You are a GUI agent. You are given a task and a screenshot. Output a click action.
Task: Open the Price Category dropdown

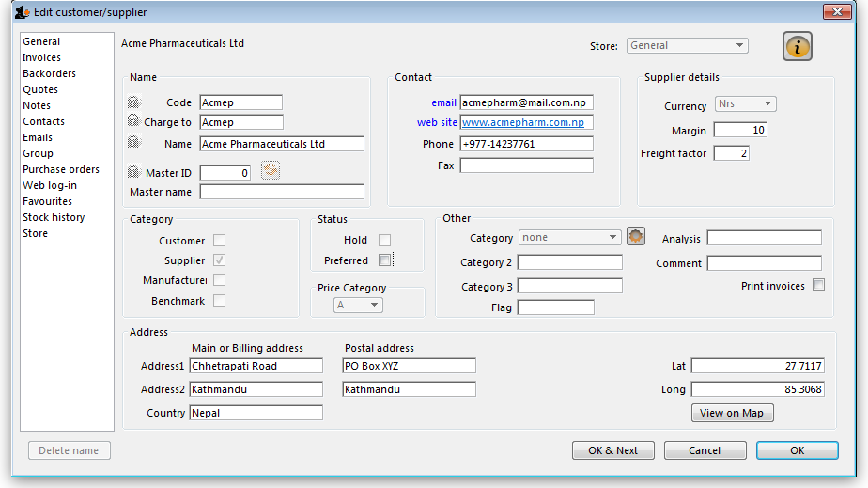click(358, 306)
